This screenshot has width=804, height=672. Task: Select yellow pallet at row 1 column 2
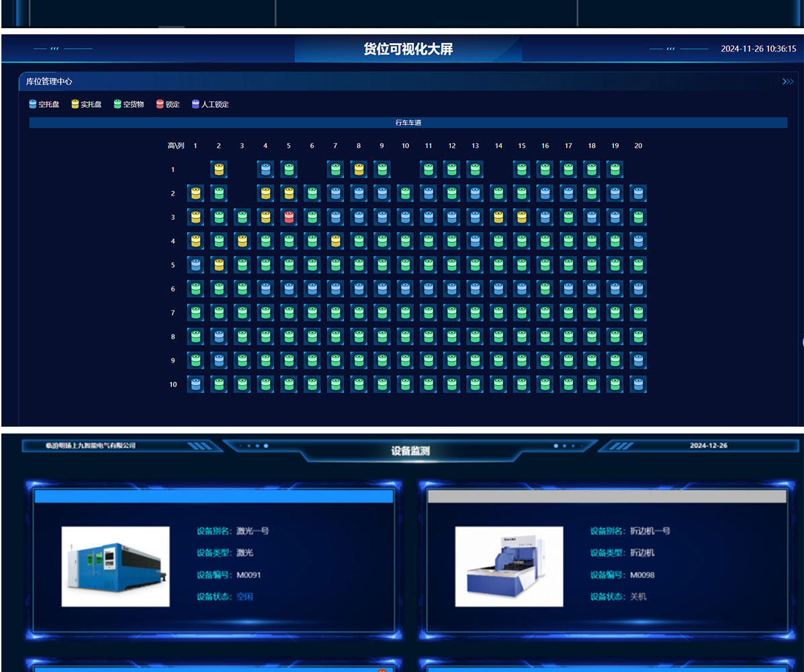(219, 169)
